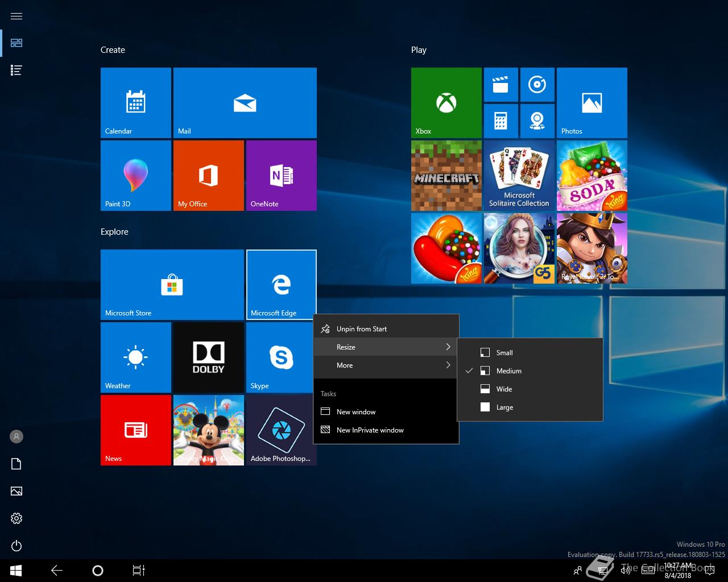Expand the Resize submenu
The height and width of the screenshot is (582, 728).
386,347
